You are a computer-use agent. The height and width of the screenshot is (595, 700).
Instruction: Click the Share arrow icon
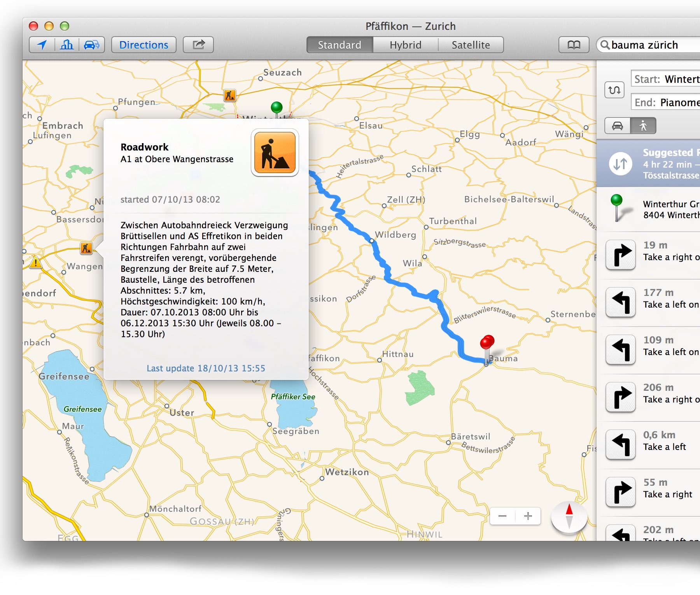[198, 45]
